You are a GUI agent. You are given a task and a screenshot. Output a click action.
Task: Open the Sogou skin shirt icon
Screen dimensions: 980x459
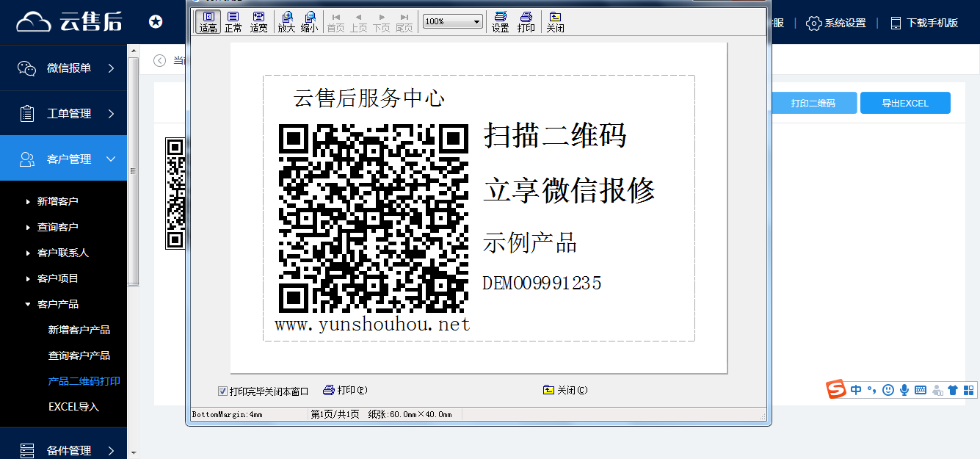pos(953,390)
